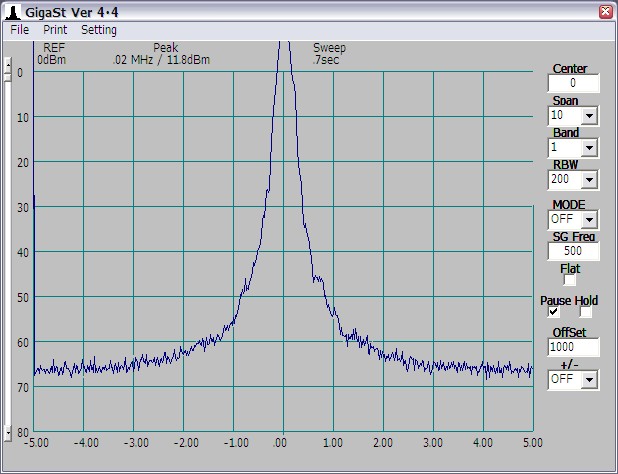Click the Sweep time label above graph
This screenshot has width=618, height=474.
[328, 53]
